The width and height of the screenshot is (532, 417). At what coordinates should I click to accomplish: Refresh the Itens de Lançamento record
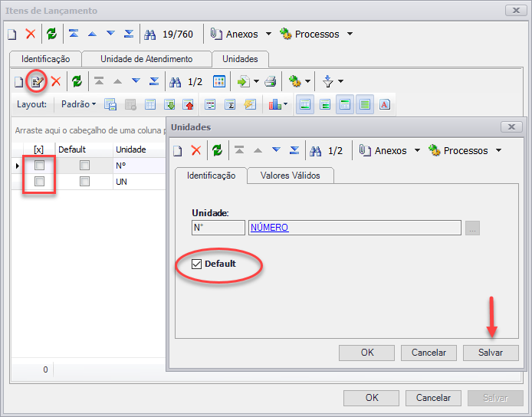pos(52,34)
